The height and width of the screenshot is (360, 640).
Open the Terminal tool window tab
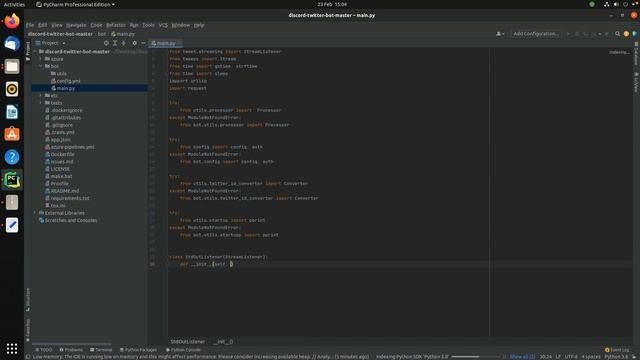click(101, 350)
